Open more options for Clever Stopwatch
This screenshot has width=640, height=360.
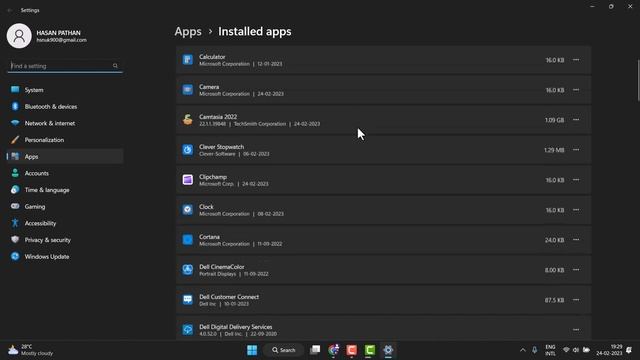coord(576,150)
